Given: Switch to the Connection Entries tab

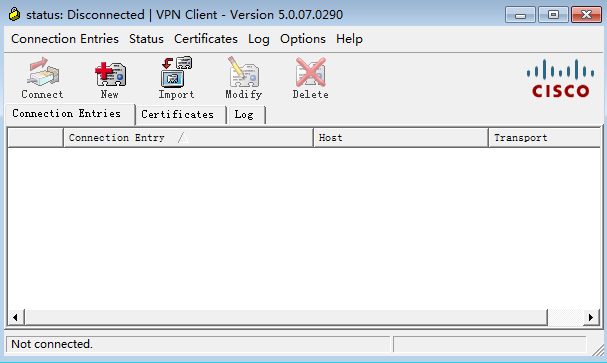Looking at the screenshot, I should 70,114.
